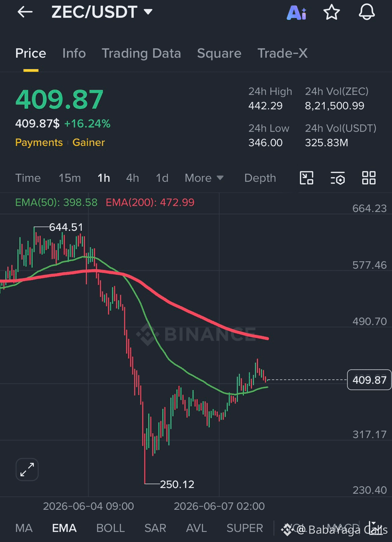Open the ZEC/USDT pair selector dropdown
Screen dimensions: 392x542
[x=102, y=12]
